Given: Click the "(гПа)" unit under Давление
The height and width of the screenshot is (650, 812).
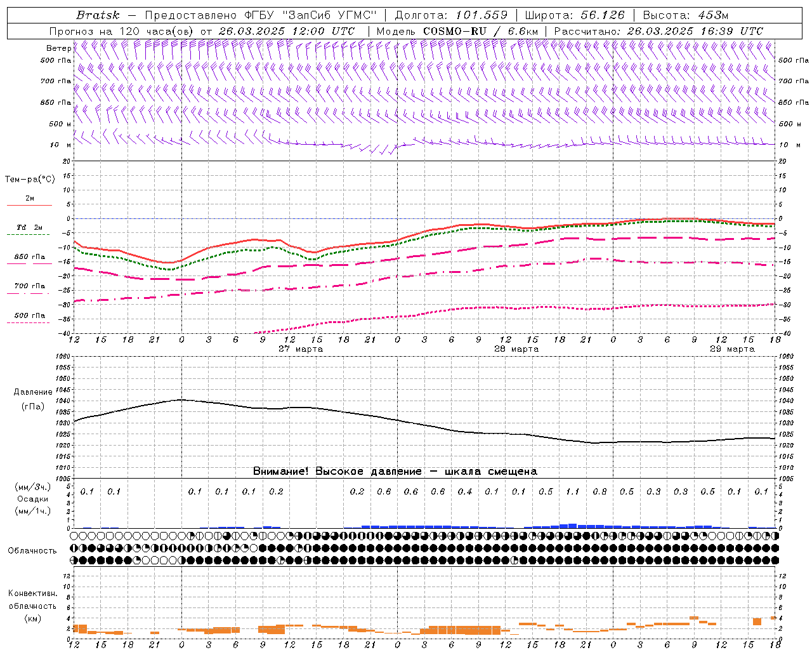Looking at the screenshot, I should click(x=33, y=406).
